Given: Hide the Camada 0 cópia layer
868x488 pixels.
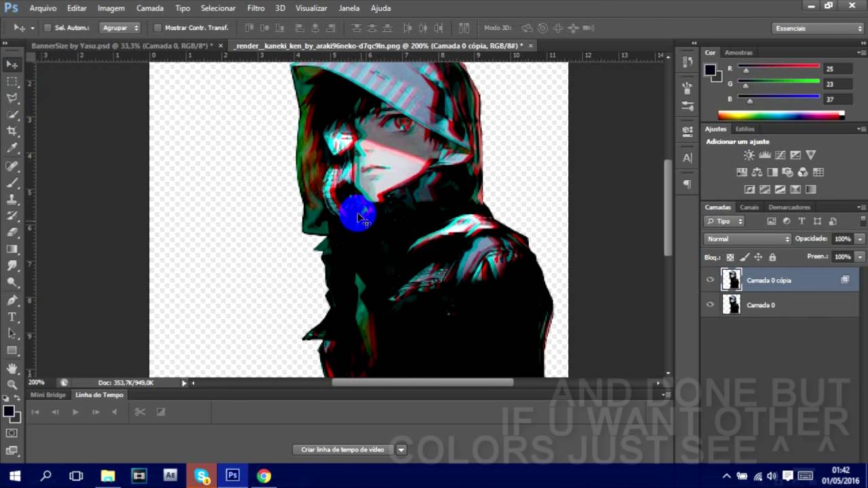Looking at the screenshot, I should tap(710, 280).
